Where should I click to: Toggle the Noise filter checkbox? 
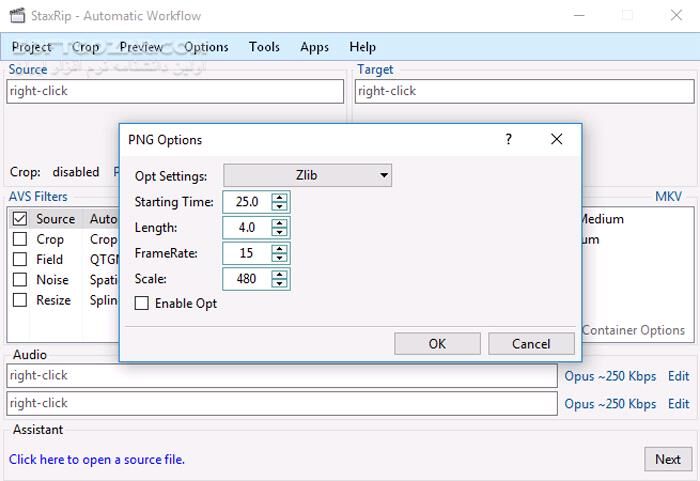[x=19, y=280]
